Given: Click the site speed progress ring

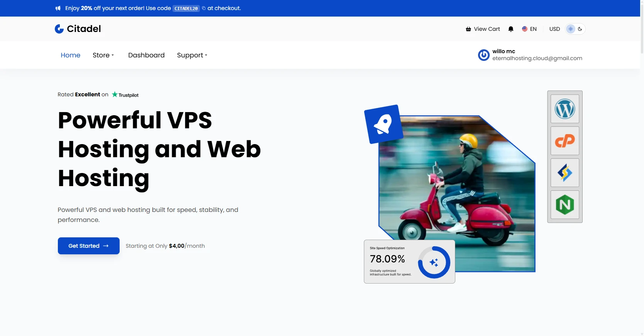Looking at the screenshot, I should pyautogui.click(x=434, y=262).
